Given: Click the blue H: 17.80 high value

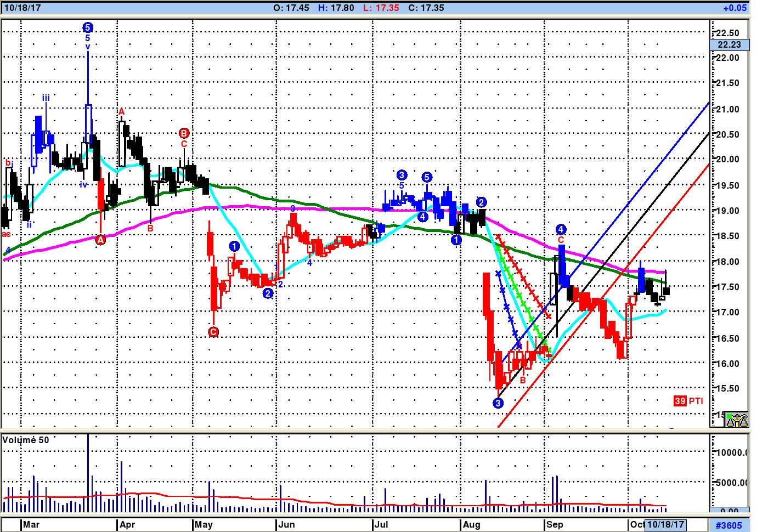Looking at the screenshot, I should click(336, 8).
